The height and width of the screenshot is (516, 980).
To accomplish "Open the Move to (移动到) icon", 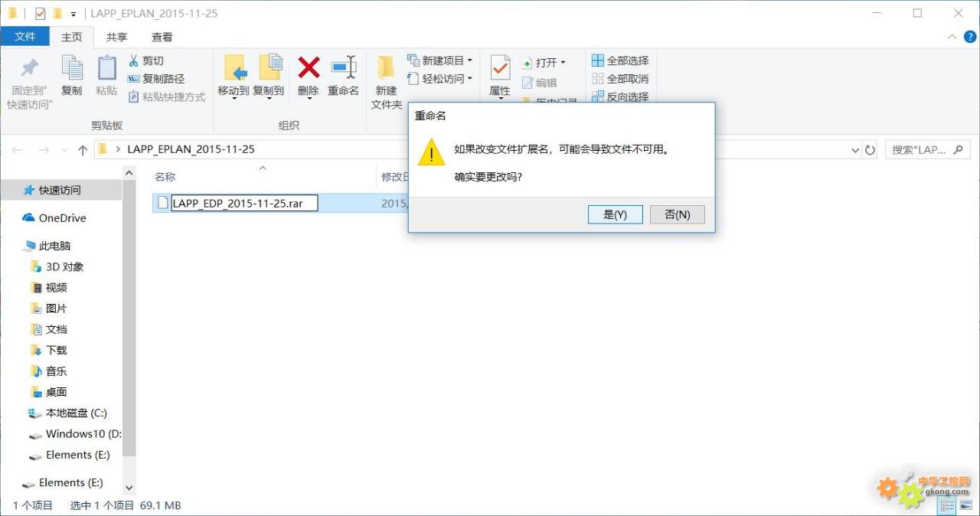I will point(234,67).
